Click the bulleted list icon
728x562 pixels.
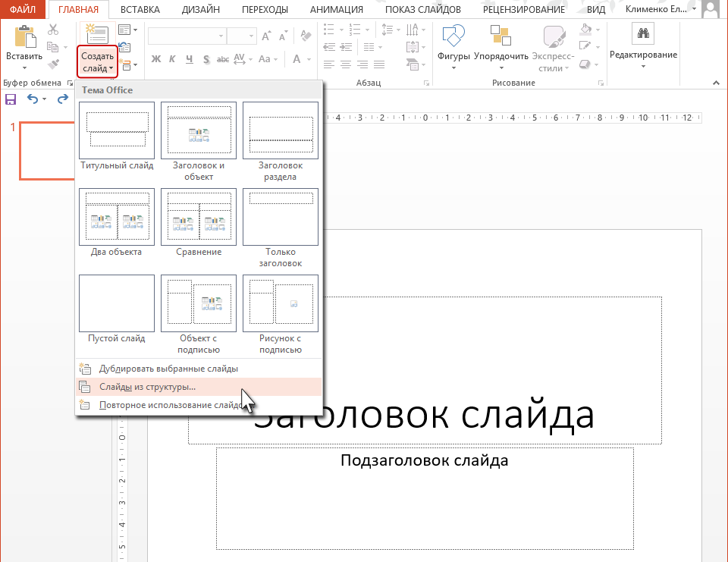pos(328,30)
